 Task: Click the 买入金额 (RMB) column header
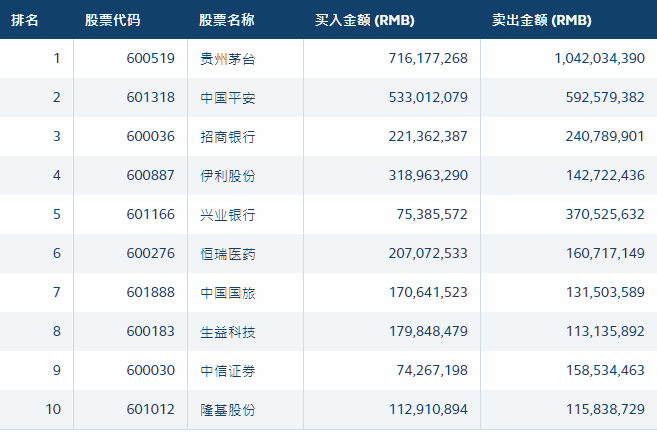click(365, 20)
